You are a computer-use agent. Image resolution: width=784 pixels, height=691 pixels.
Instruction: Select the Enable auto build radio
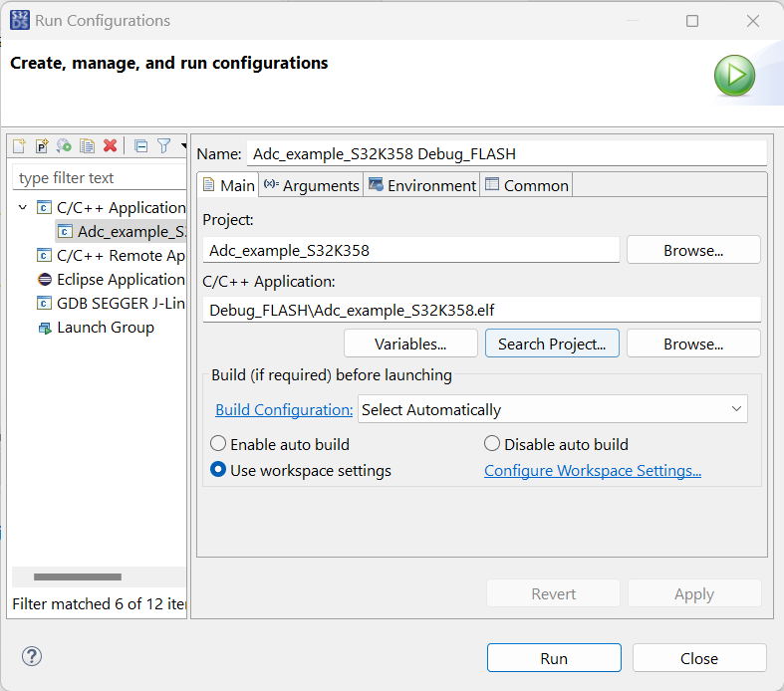point(219,444)
